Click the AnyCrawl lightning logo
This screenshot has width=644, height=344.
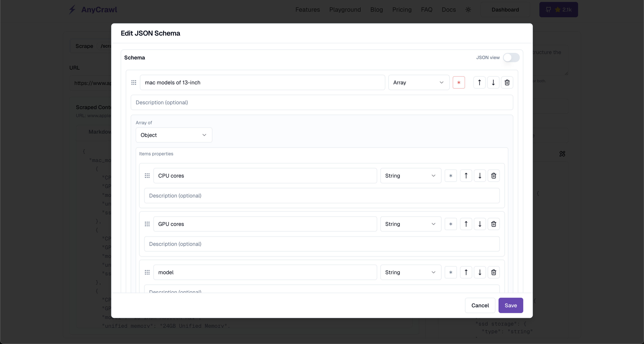(x=72, y=10)
